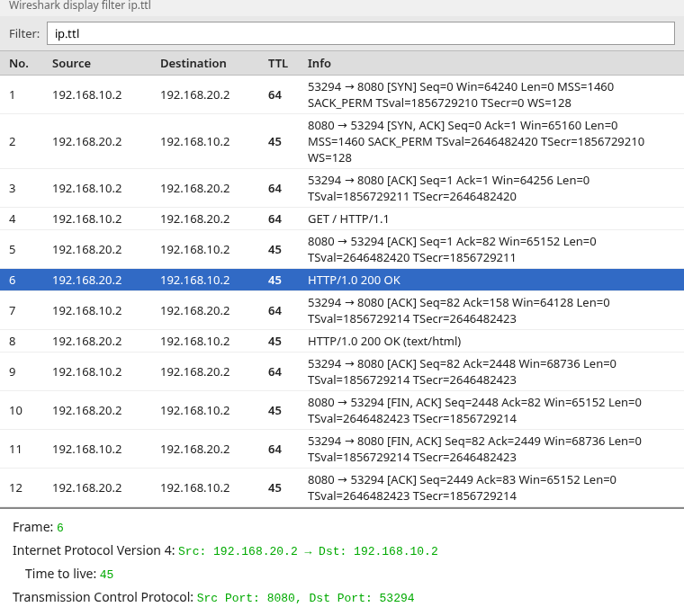684x616 pixels.
Task: Click TTL value 45 in packet 12
Action: [x=274, y=487]
